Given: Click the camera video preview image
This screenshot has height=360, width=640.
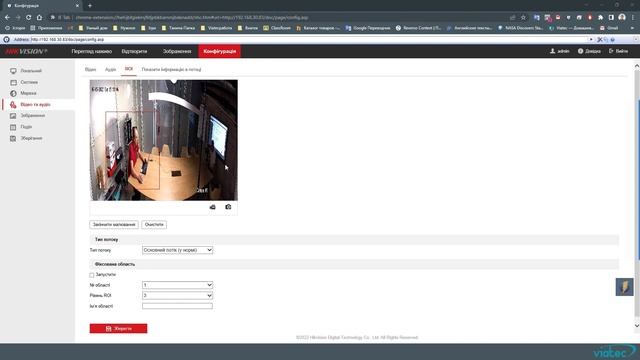Looking at the screenshot, I should (164, 140).
